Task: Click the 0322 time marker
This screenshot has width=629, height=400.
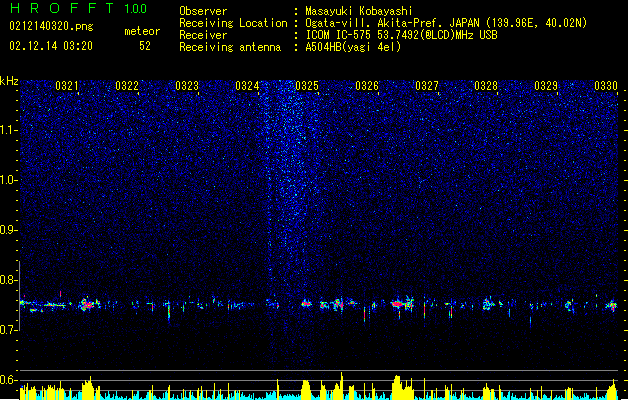Action: (x=127, y=86)
